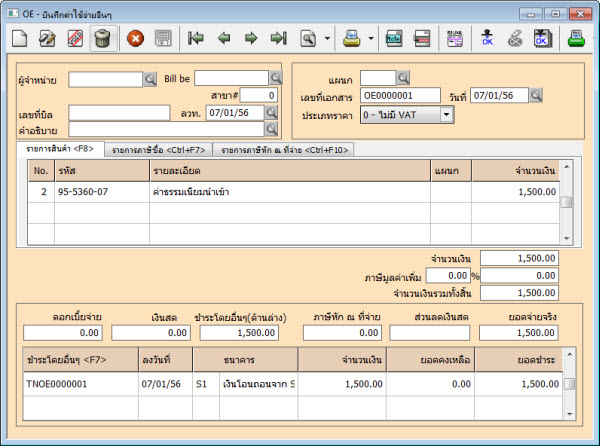Click the red Cancel X icon

[135, 38]
